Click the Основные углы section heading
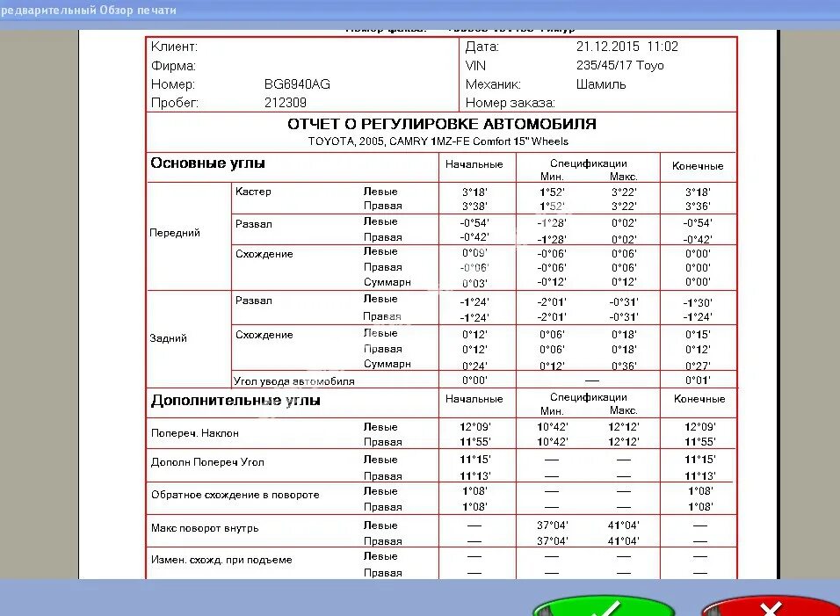This screenshot has height=616, width=840. click(x=208, y=163)
